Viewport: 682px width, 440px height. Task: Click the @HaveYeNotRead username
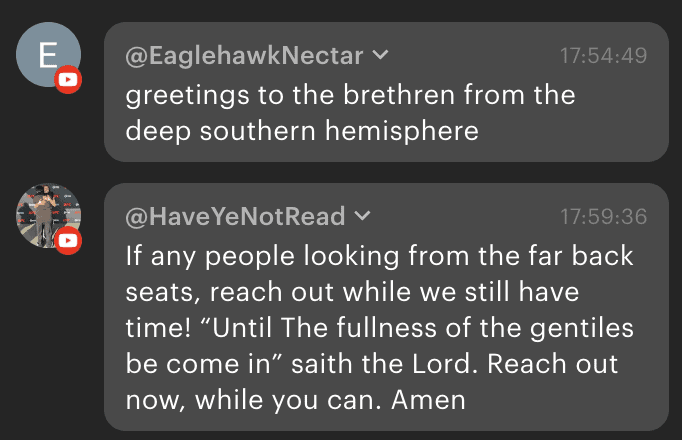pyautogui.click(x=235, y=215)
